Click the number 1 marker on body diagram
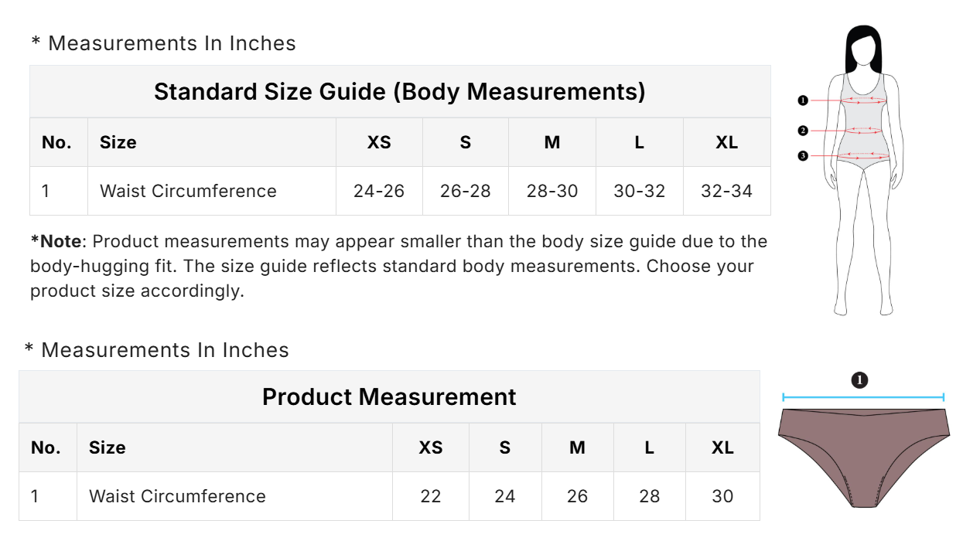 803,100
